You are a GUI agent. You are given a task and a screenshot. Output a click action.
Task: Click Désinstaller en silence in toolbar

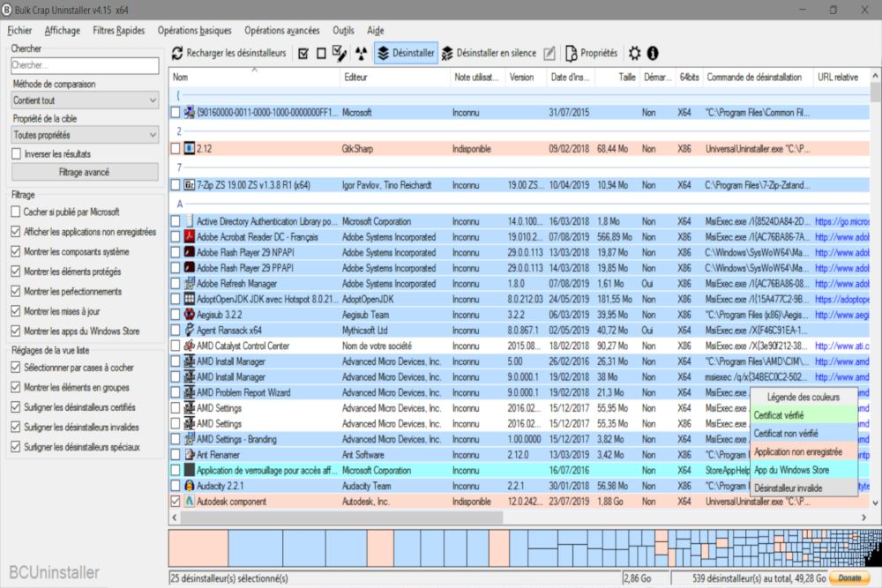click(x=489, y=54)
